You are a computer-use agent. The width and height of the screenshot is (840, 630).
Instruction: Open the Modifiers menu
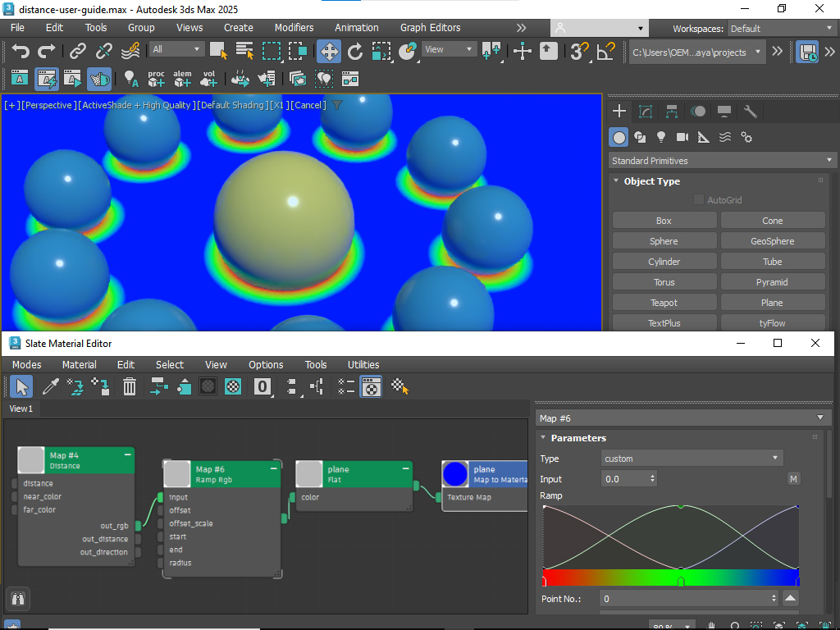point(294,27)
